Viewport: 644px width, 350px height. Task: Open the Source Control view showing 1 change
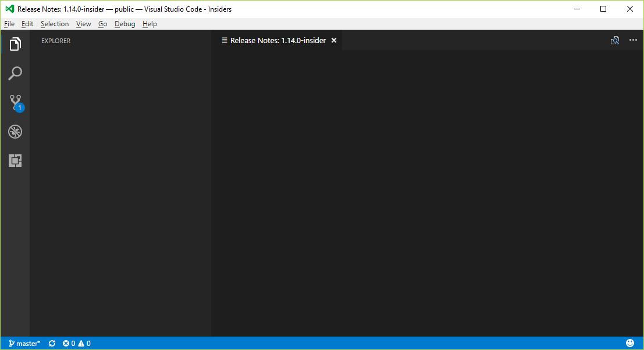pos(15,102)
